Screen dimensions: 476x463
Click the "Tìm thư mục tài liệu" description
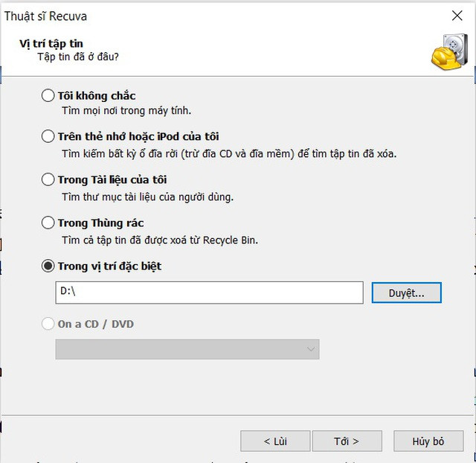147,197
